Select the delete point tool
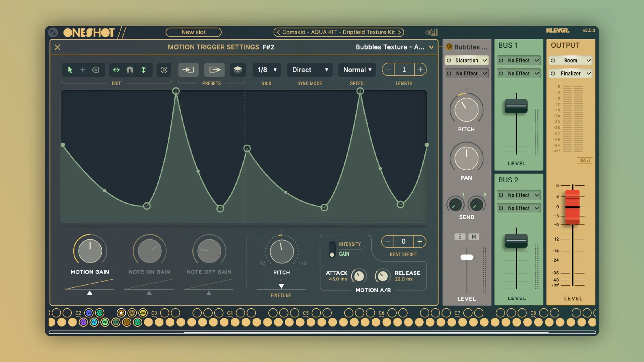This screenshot has height=362, width=644. [x=96, y=70]
